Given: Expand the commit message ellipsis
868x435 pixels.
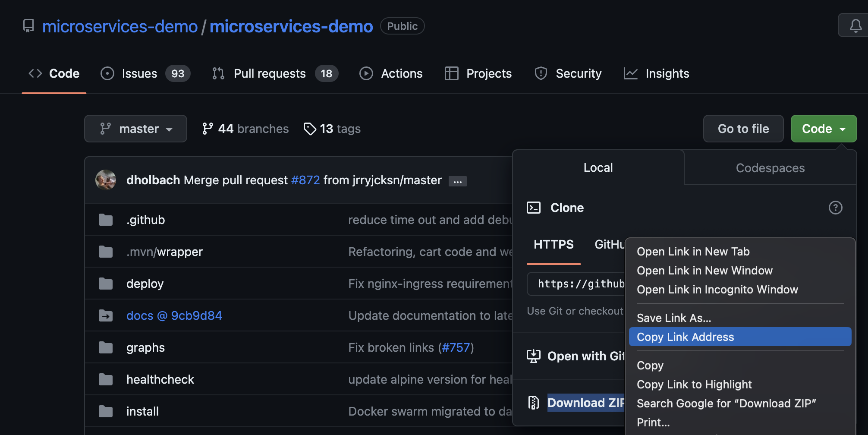Looking at the screenshot, I should 458,181.
